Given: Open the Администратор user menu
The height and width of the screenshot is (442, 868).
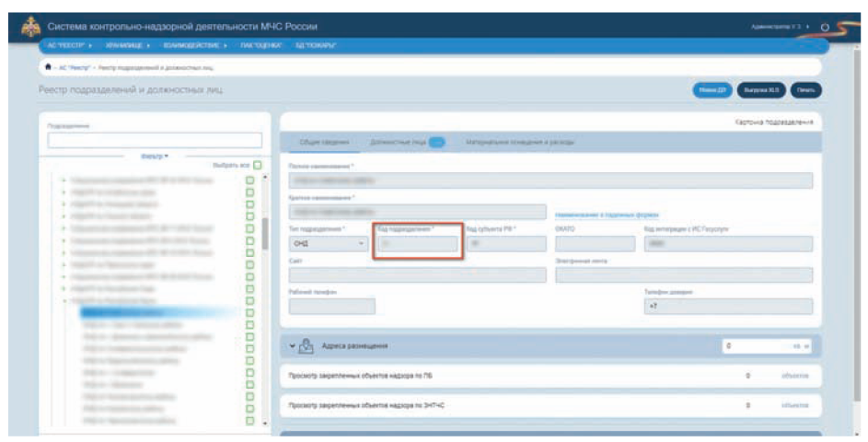Looking at the screenshot, I should coord(780,27).
